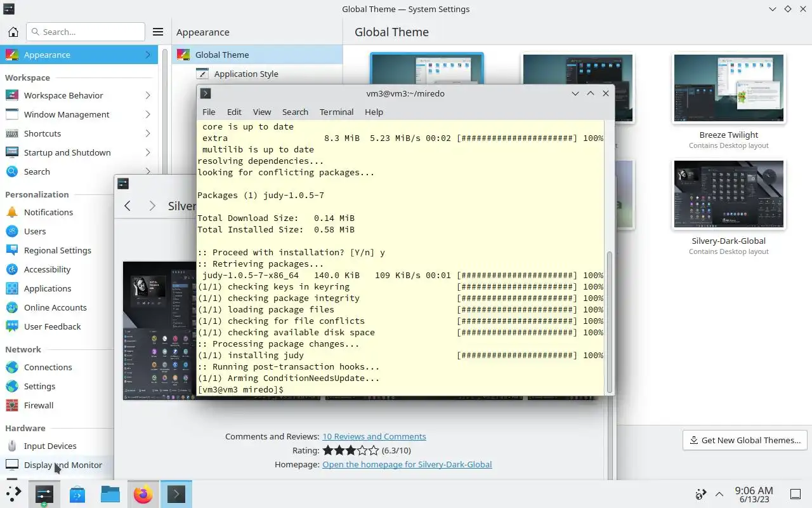Select the Silvery-Dark-Global theme thumbnail
The height and width of the screenshot is (508, 812).
[x=729, y=194]
